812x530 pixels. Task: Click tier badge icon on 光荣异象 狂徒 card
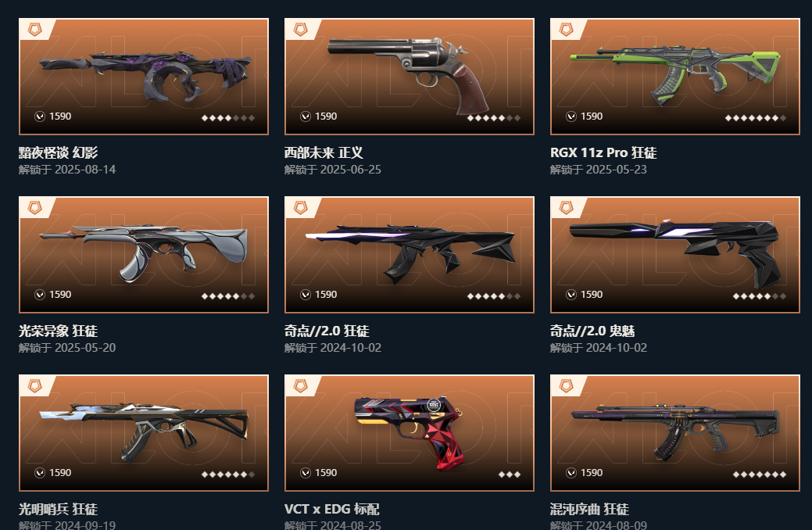[34, 208]
